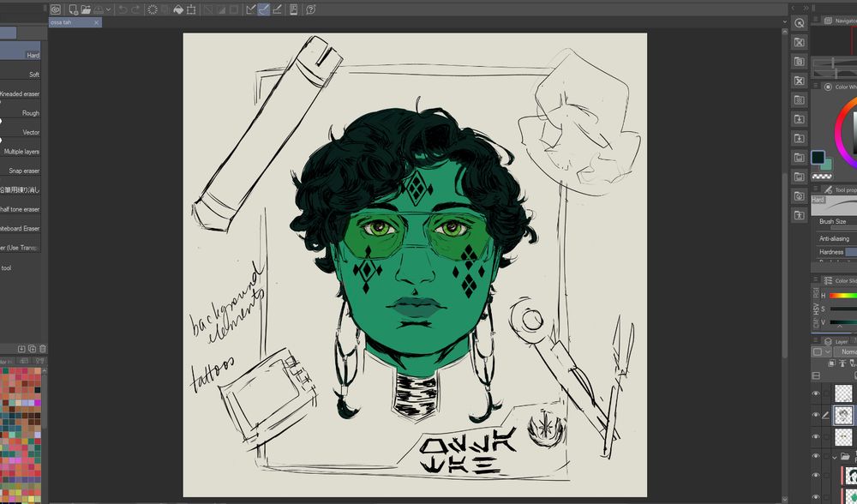Click the Redo arrow in the toolbar
This screenshot has height=504, width=857.
point(136,7)
